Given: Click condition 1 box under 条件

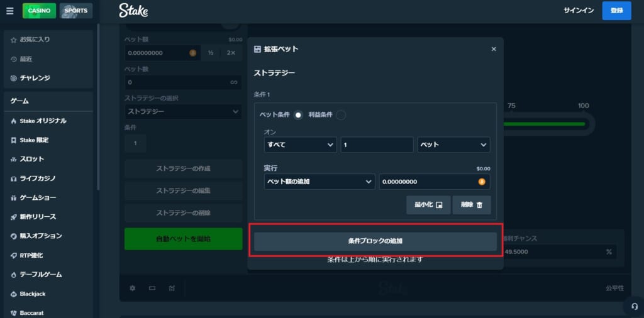Looking at the screenshot, I should click(x=135, y=143).
